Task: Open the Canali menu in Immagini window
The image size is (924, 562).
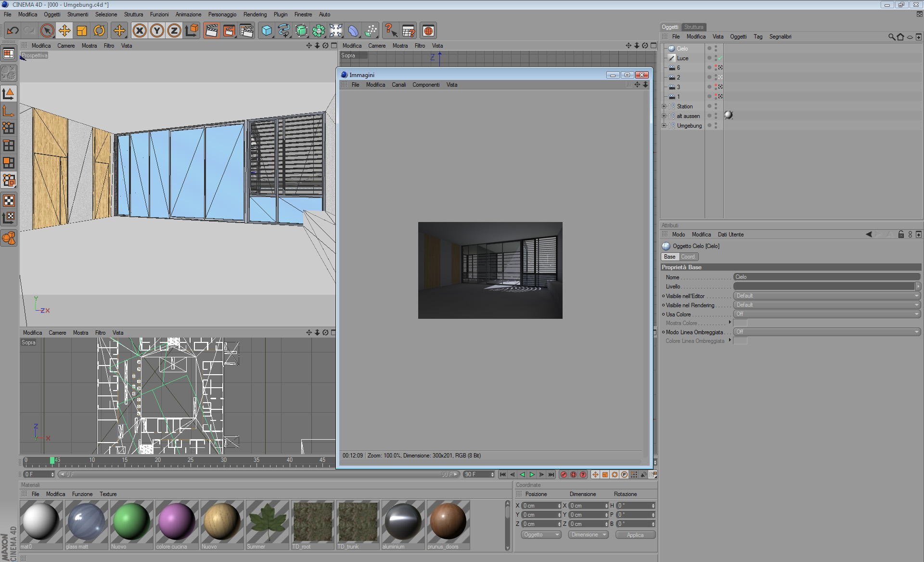Action: coord(398,85)
